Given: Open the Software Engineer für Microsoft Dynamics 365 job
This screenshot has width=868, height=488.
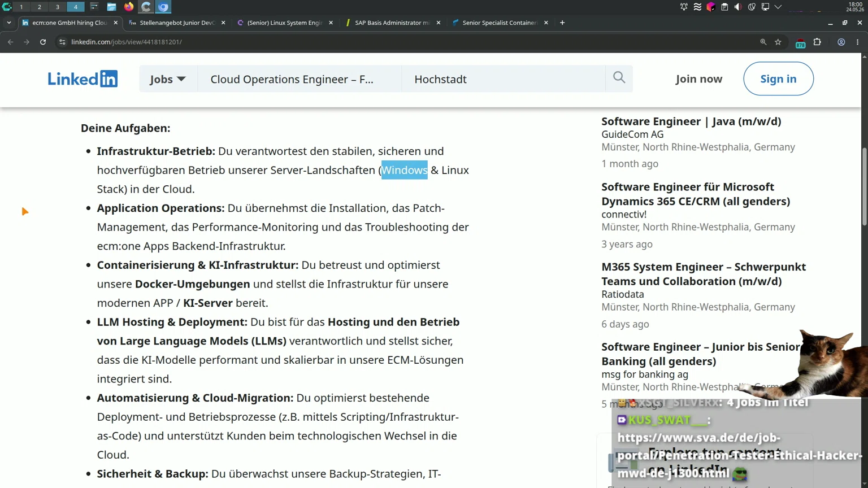Looking at the screenshot, I should [x=696, y=194].
